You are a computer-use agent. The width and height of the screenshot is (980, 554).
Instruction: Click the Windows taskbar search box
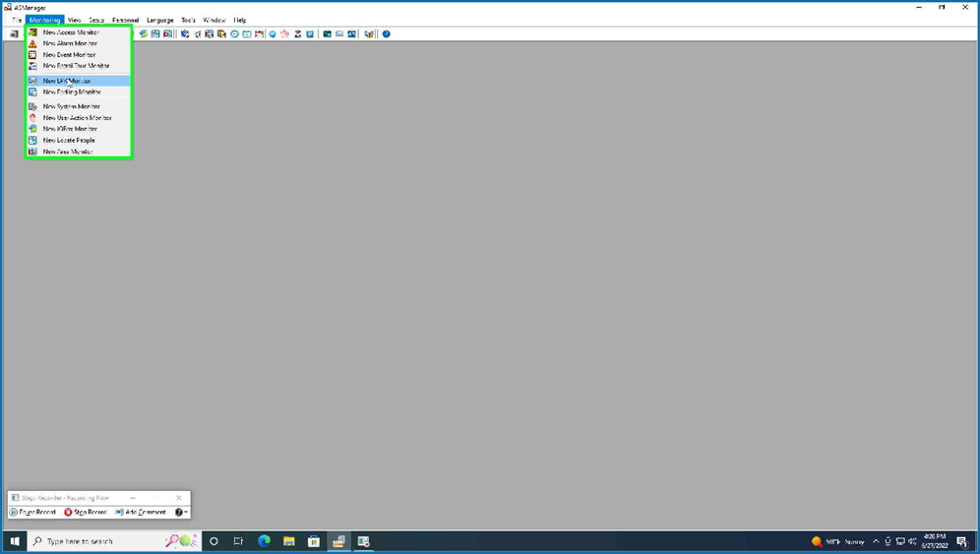pyautogui.click(x=98, y=541)
